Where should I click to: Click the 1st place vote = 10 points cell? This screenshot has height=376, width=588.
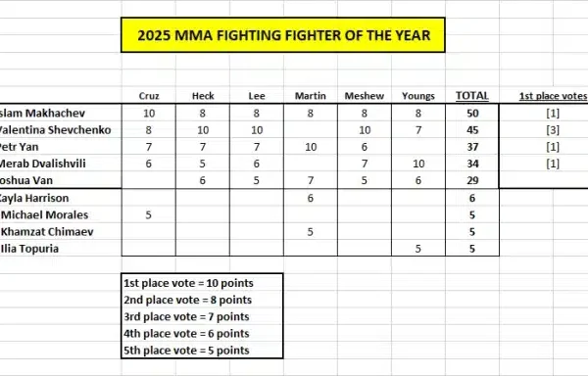(202, 283)
